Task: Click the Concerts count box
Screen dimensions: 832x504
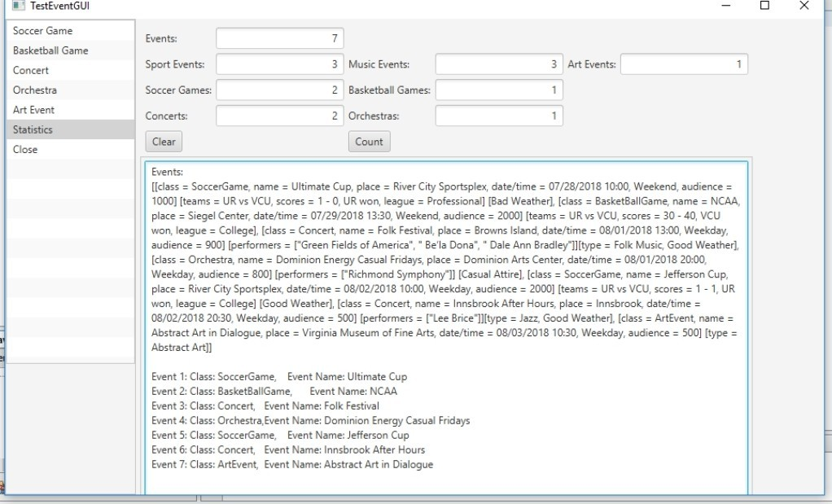Action: pos(279,115)
